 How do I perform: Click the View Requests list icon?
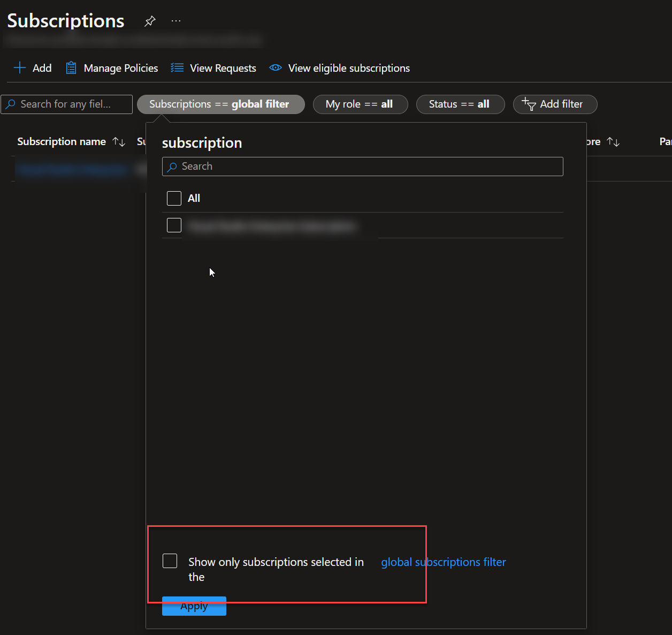coord(177,67)
